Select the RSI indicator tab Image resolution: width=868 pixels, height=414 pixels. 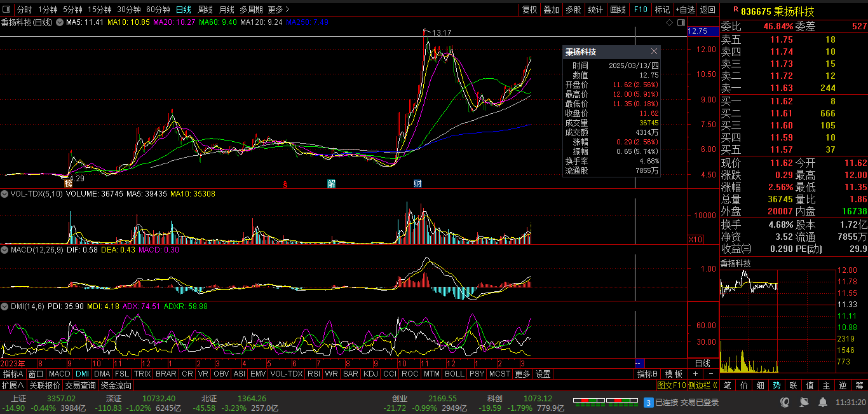pos(314,374)
